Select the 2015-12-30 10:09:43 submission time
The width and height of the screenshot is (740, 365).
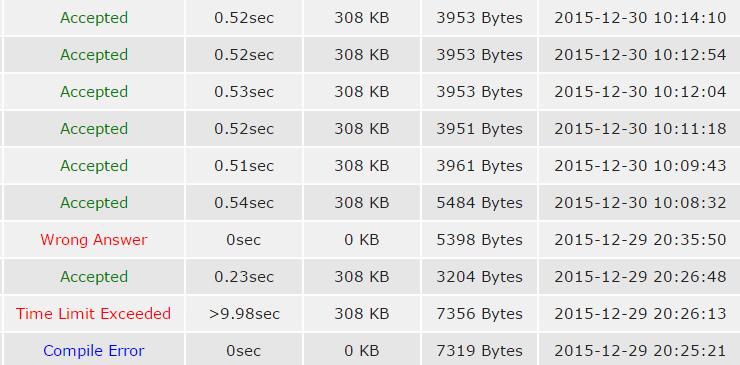(x=640, y=166)
